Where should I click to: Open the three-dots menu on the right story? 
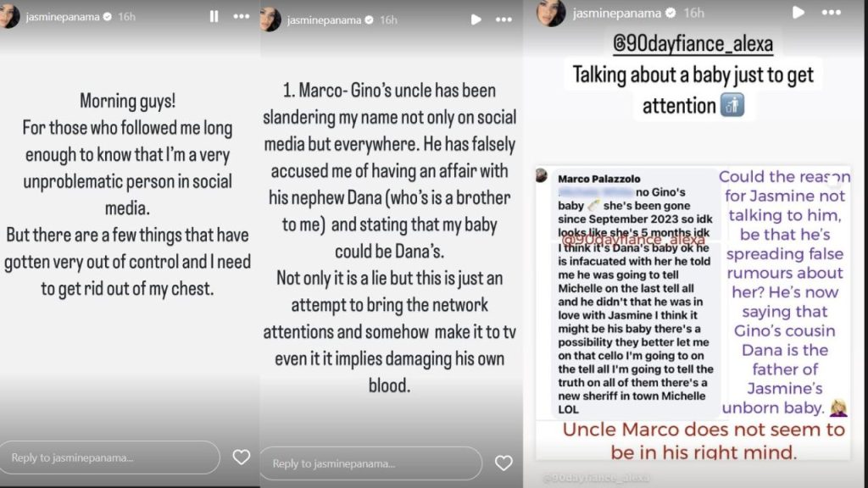click(x=832, y=12)
